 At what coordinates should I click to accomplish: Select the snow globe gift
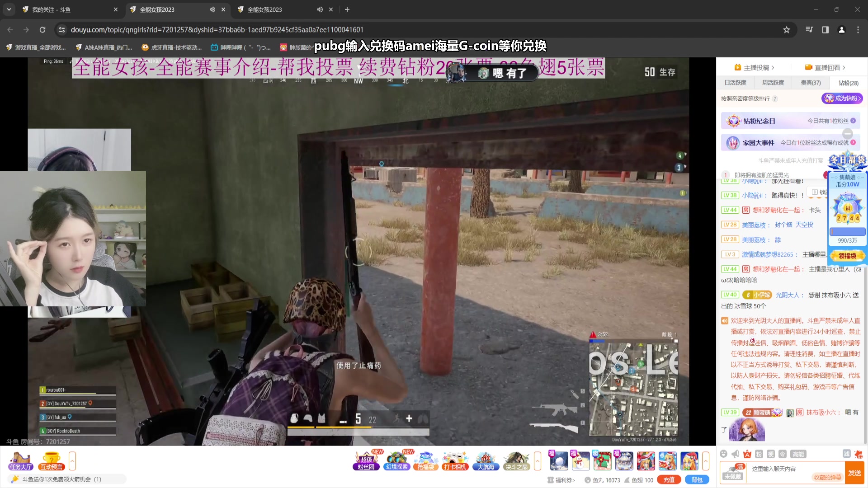point(624,461)
